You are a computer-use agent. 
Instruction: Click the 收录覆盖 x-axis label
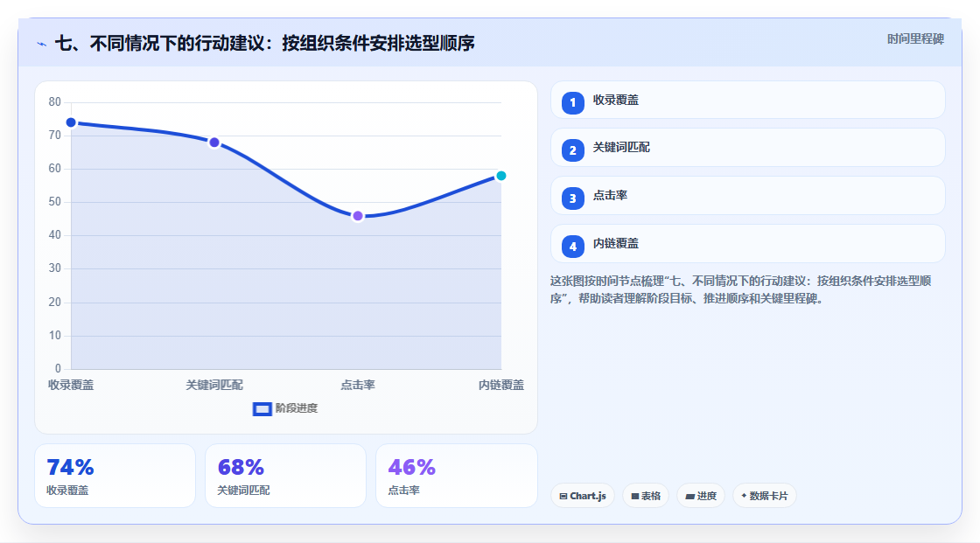point(71,385)
